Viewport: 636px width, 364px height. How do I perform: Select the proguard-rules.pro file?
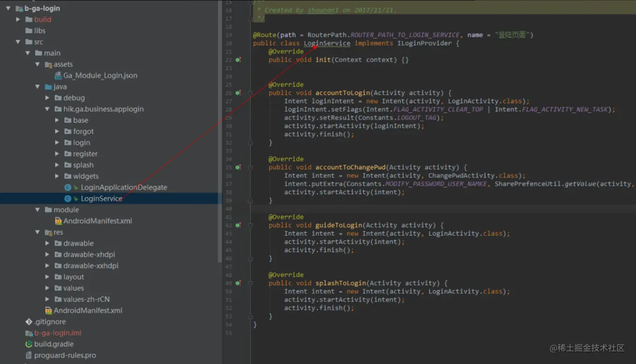click(x=65, y=356)
